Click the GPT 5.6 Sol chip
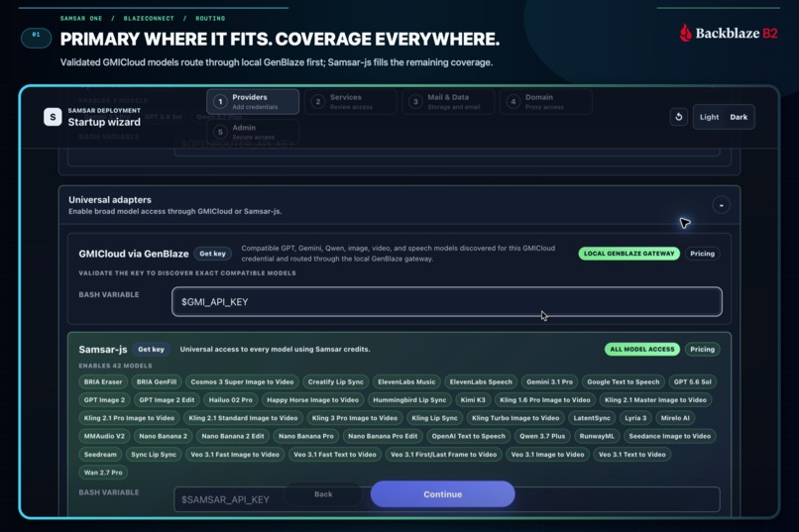Screen dimensions: 799x532 693,381
